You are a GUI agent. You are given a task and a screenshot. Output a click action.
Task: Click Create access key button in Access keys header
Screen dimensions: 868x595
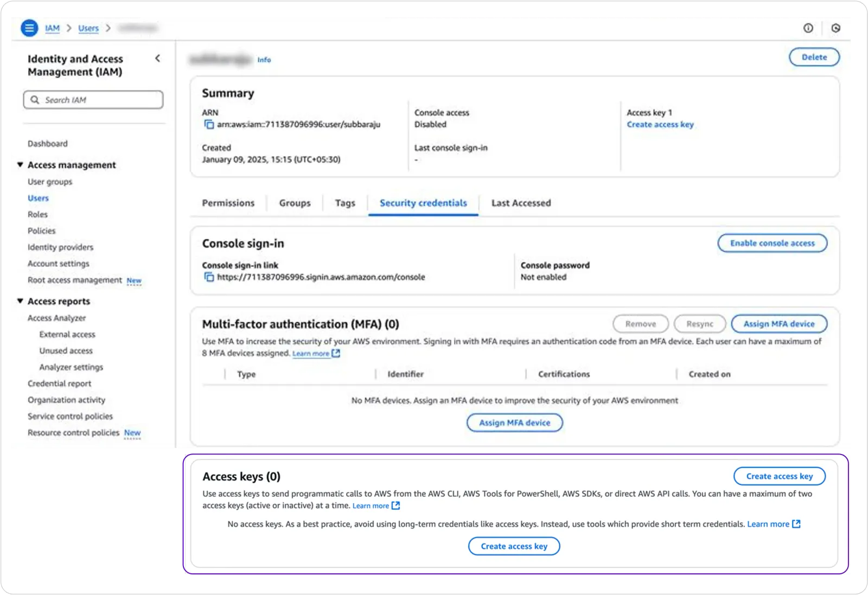click(780, 476)
